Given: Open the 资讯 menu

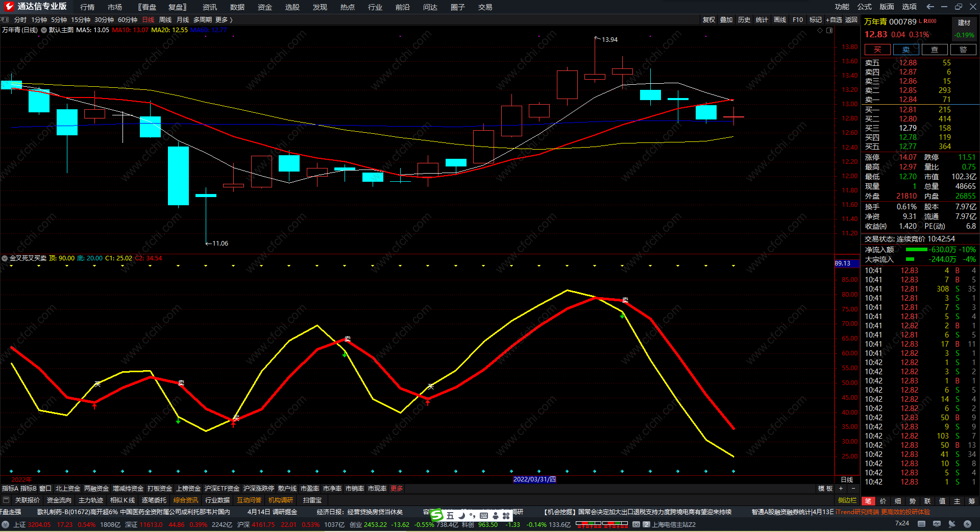Looking at the screenshot, I should 210,7.
